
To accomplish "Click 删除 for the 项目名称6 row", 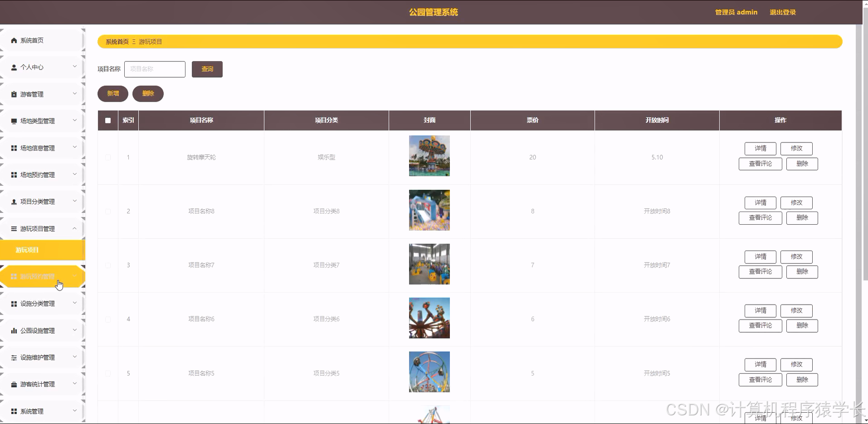I will (802, 325).
